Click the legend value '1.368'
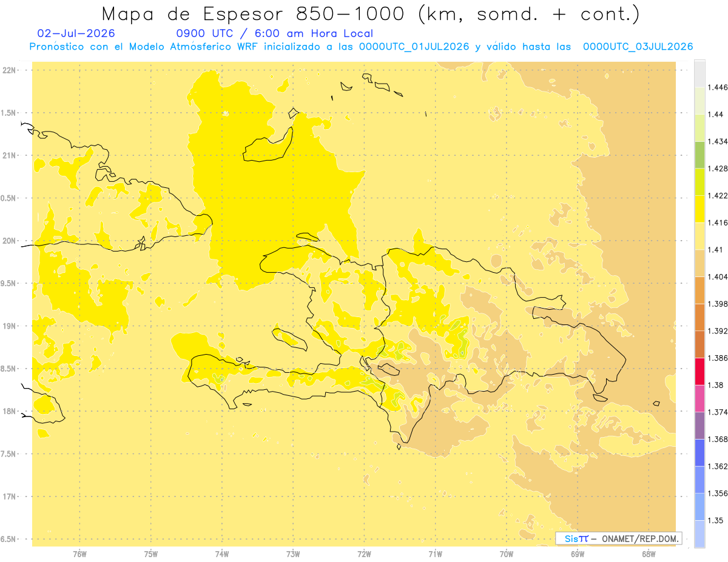728x562 pixels. [718, 439]
